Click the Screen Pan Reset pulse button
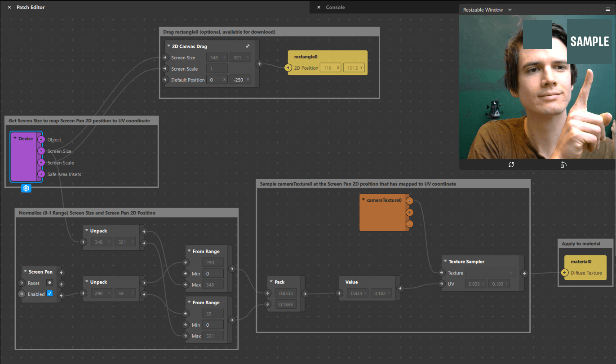 click(x=50, y=283)
